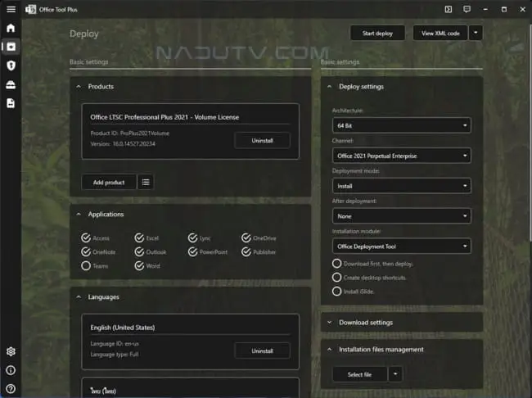The width and height of the screenshot is (532, 398).
Task: Open the Channel Office 2021 Perpetual Enterprise dropdown
Action: tap(402, 156)
